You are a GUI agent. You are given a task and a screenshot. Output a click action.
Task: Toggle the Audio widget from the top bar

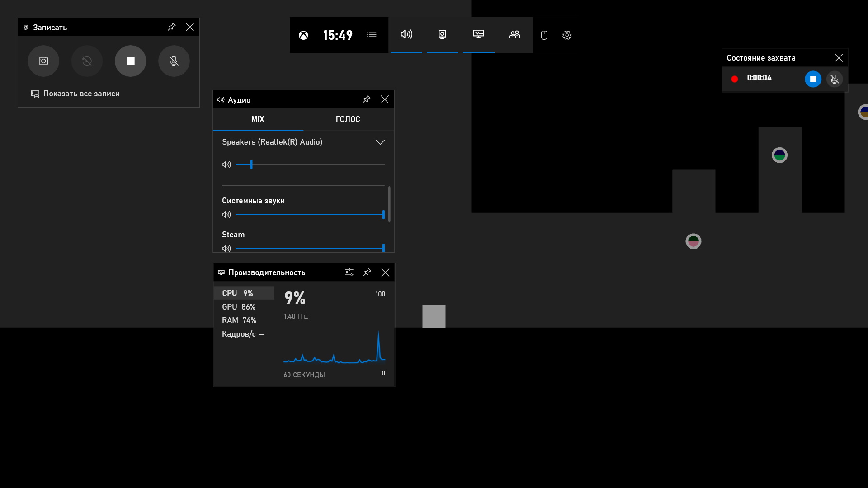pos(406,35)
